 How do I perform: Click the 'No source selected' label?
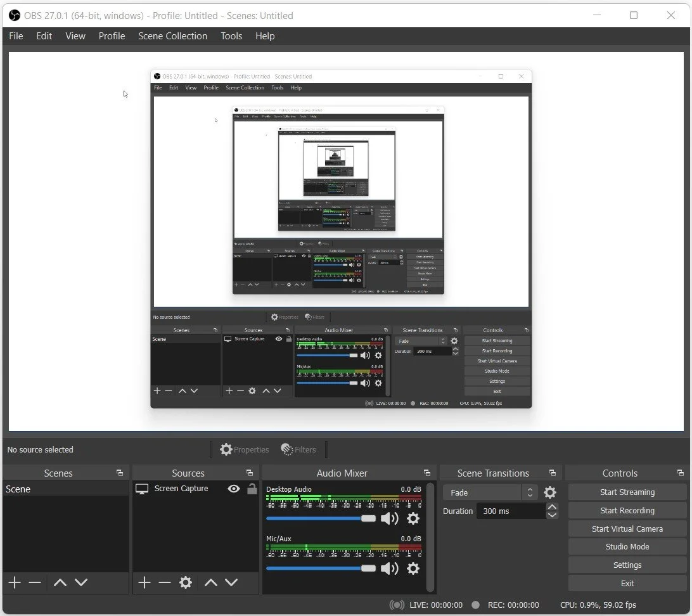coord(40,450)
